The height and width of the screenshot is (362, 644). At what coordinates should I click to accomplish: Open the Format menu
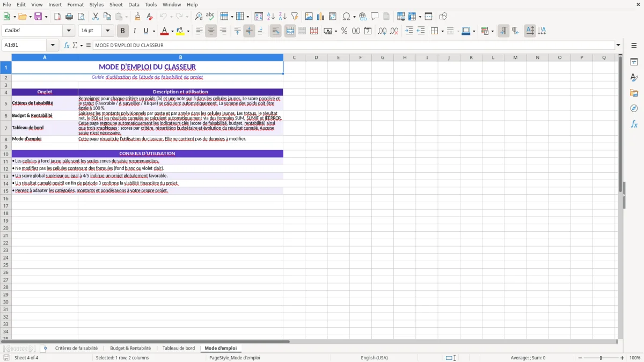pos(75,4)
